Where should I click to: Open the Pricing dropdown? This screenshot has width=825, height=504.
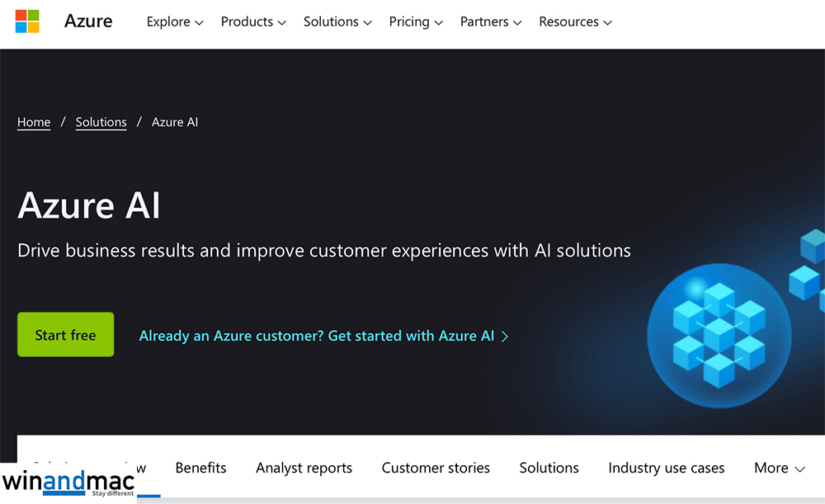click(416, 22)
